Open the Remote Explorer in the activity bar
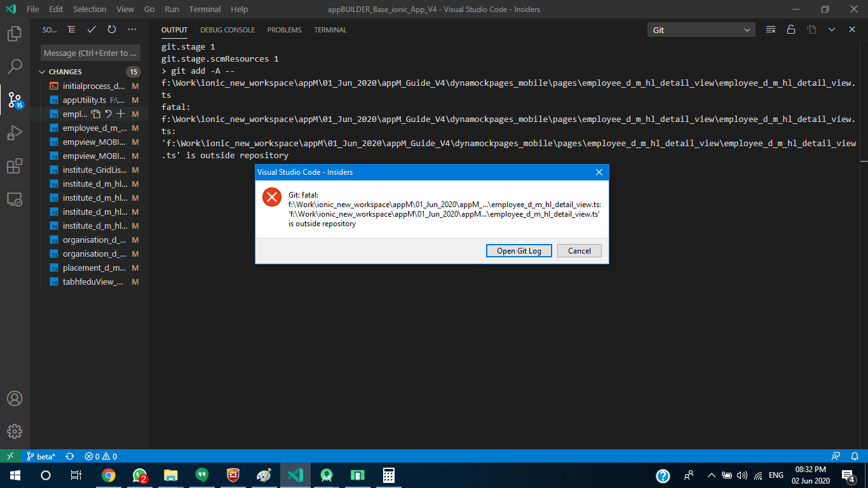This screenshot has height=488, width=868. tap(14, 199)
